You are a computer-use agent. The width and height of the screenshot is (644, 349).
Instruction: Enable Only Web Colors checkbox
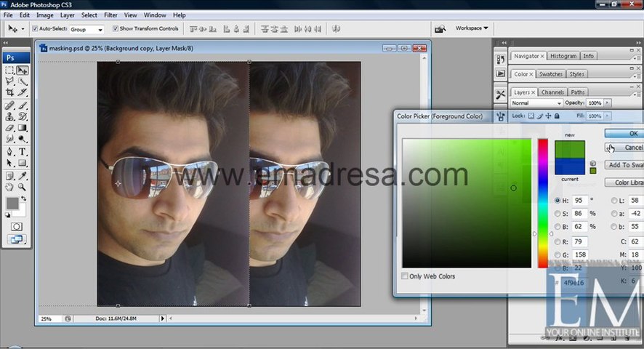point(405,276)
